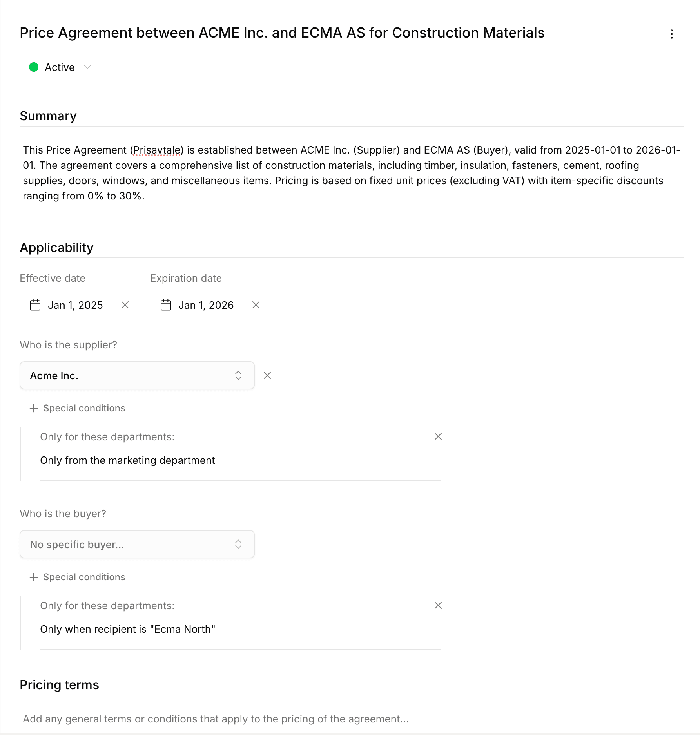Edit the 'Only from the marketing department' text
Screen dimensions: 700x735
click(x=127, y=460)
